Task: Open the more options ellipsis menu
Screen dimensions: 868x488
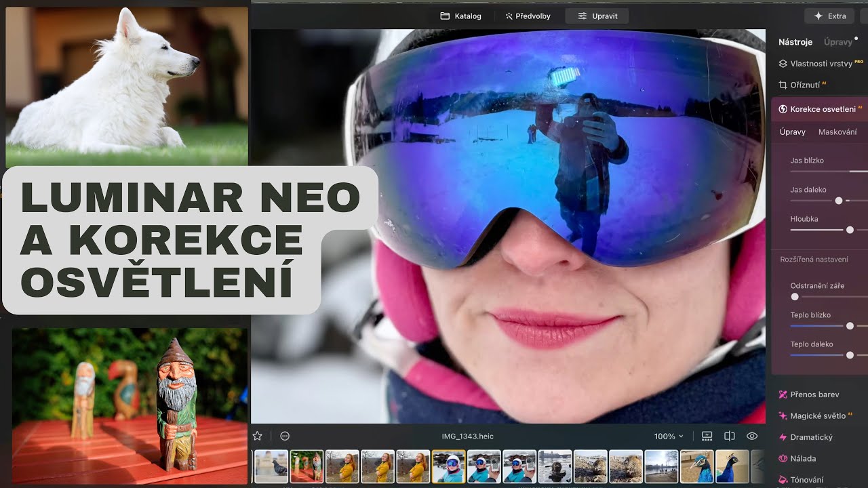Action: pos(285,436)
